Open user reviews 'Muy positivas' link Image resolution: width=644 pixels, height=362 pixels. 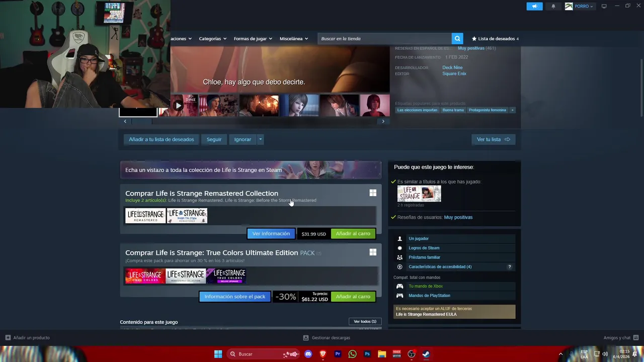click(458, 217)
